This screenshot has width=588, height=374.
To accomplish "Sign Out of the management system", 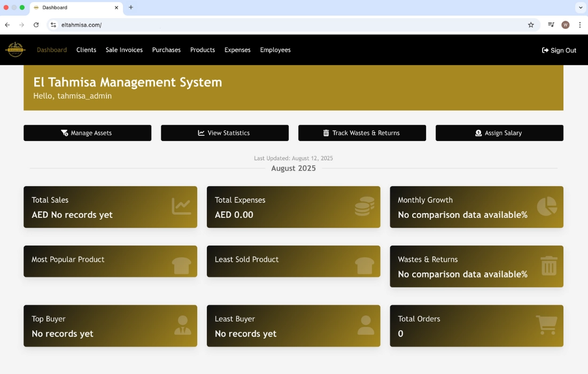I will [559, 50].
